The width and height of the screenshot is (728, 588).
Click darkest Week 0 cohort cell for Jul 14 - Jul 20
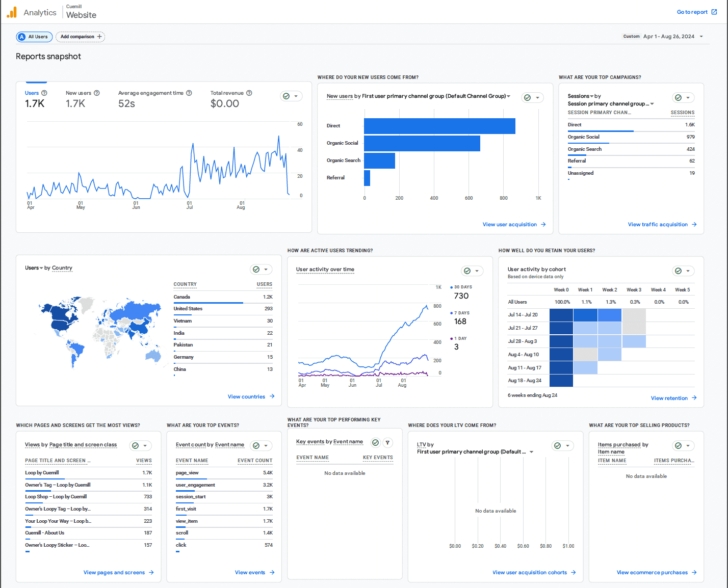click(561, 315)
